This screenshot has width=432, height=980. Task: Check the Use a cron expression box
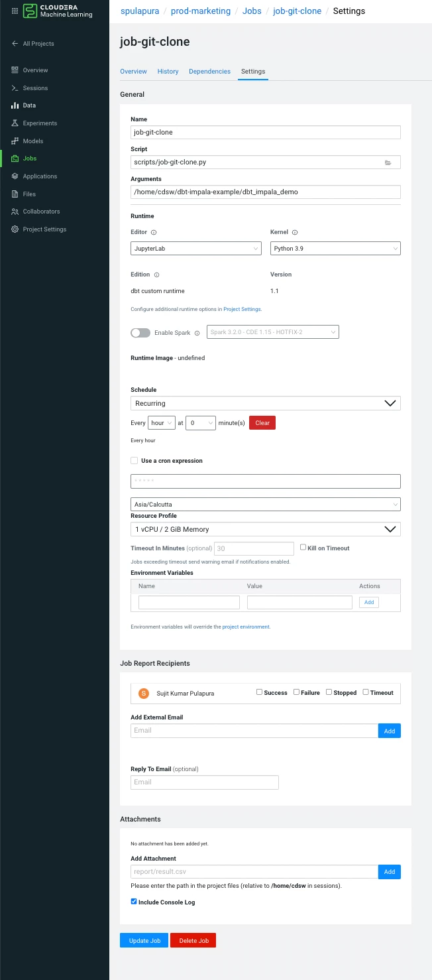pos(135,460)
